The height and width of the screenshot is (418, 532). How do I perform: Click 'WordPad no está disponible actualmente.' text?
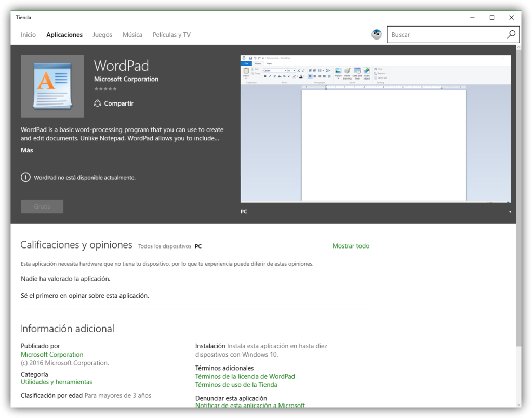[85, 178]
